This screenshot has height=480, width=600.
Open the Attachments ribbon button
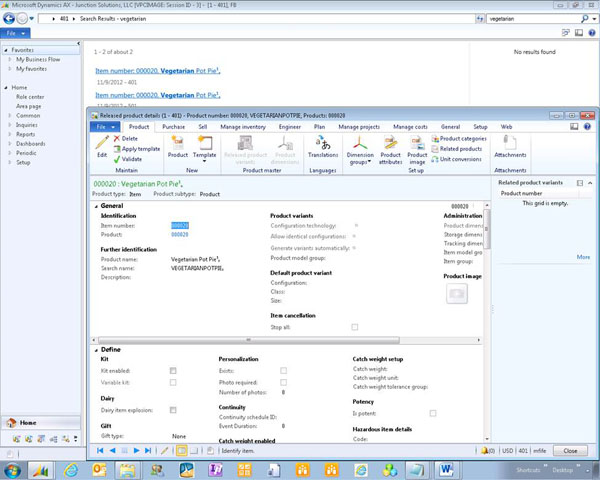510,147
